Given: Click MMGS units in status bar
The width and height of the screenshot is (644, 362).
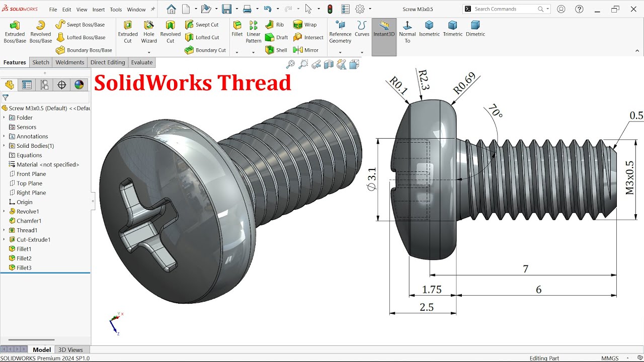Looking at the screenshot, I should click(x=610, y=358).
